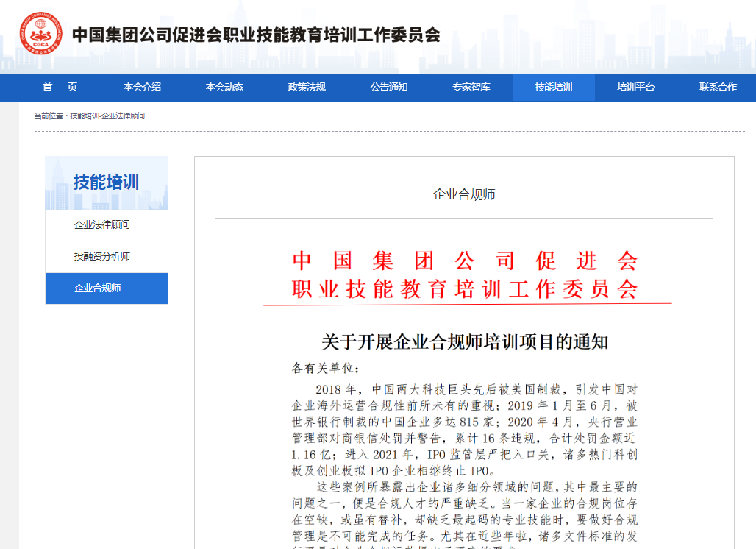Open the 政策法规 section
The height and width of the screenshot is (549, 756).
(x=306, y=87)
